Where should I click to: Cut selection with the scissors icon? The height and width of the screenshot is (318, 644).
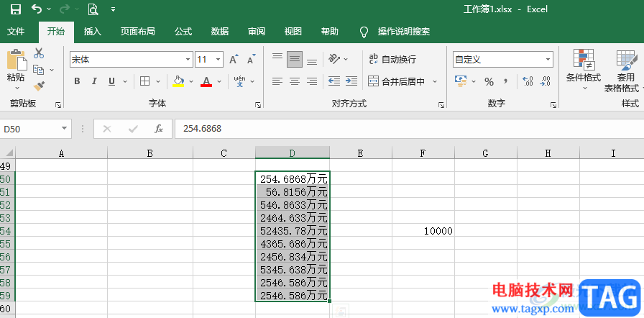39,53
